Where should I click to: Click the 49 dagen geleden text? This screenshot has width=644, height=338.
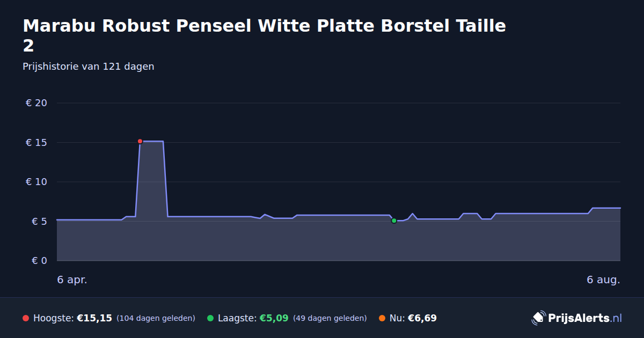point(330,318)
